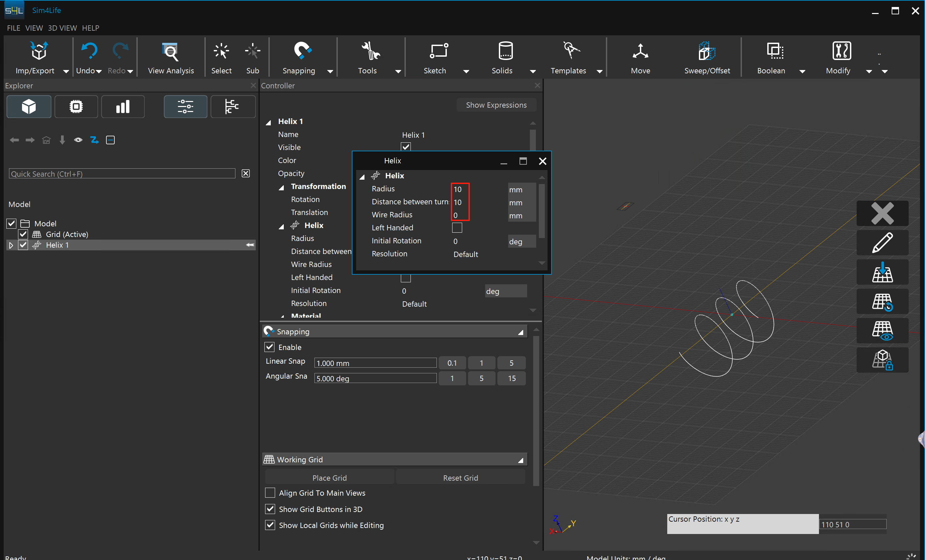Toggle Left Handed checkbox in Helix dialog
Image resolution: width=925 pixels, height=560 pixels.
pos(457,228)
